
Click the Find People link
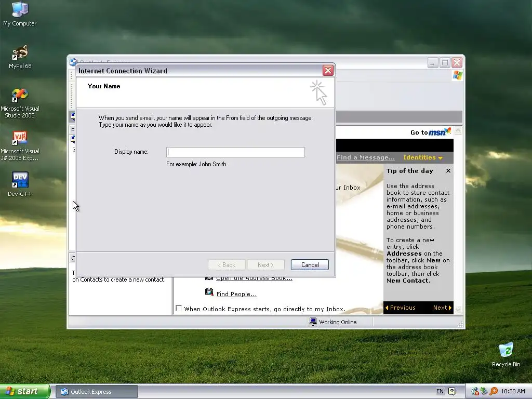(236, 294)
